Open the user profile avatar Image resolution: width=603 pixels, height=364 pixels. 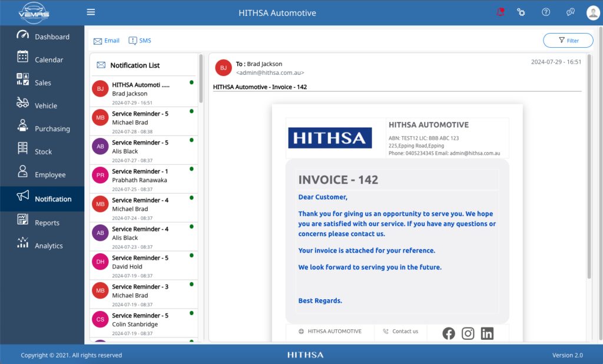[x=593, y=13]
